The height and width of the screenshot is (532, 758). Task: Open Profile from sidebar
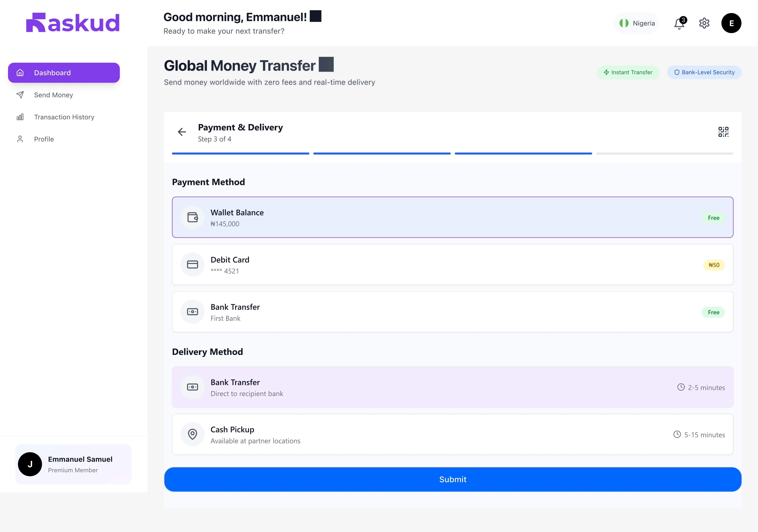64,139
